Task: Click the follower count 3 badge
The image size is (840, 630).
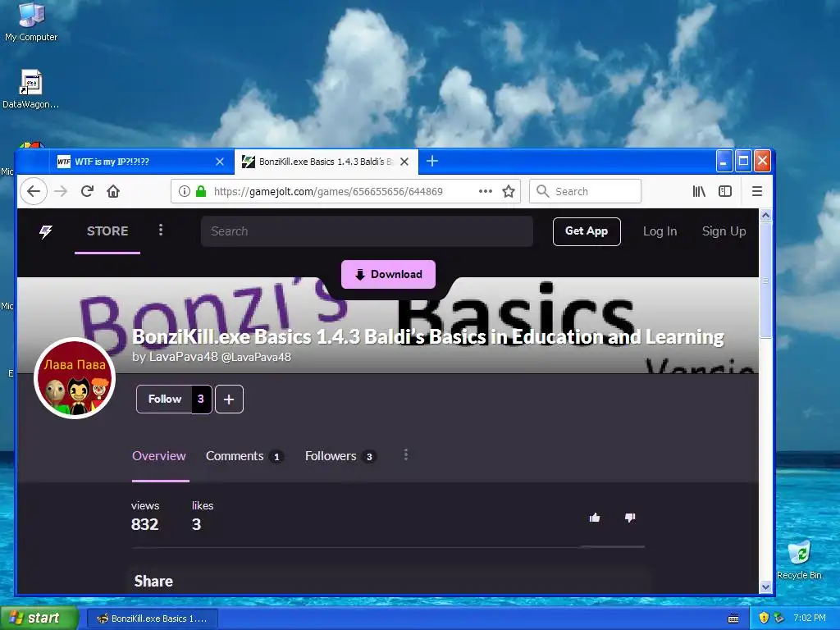Action: [x=201, y=399]
